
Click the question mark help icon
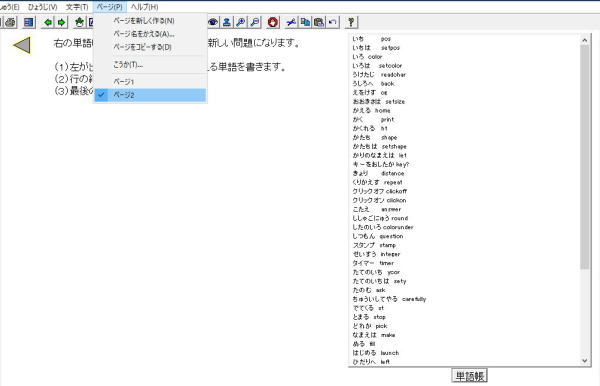351,23
